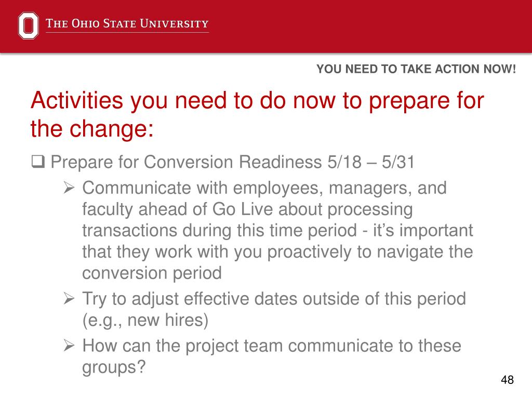Screen dimensions: 532x399
Task: Click the line How can the project team
Action: (x=272, y=345)
